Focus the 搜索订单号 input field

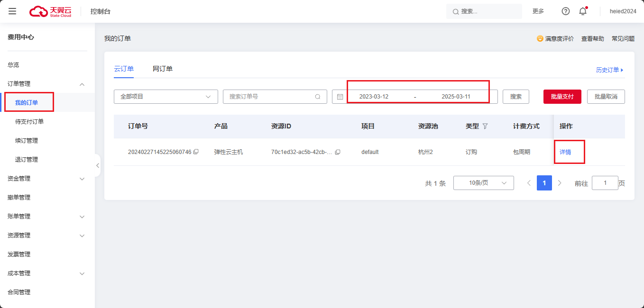275,97
